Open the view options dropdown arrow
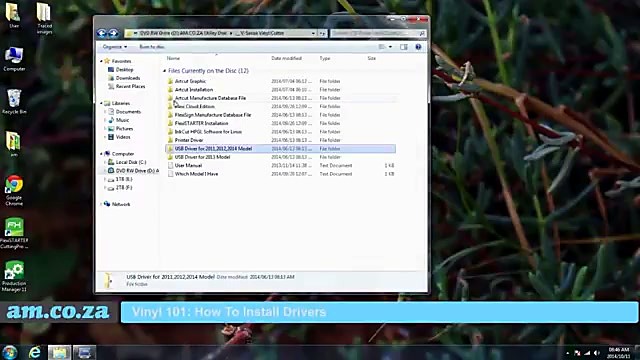 tap(390, 47)
